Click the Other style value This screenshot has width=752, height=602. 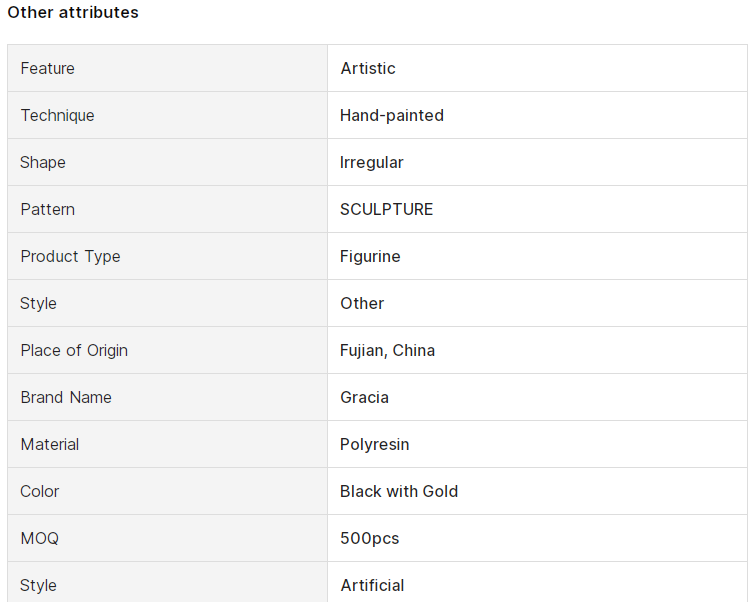click(x=362, y=303)
